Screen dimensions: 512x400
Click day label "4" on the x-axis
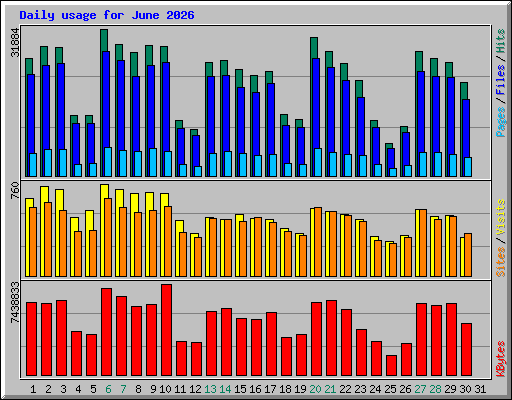coord(78,389)
